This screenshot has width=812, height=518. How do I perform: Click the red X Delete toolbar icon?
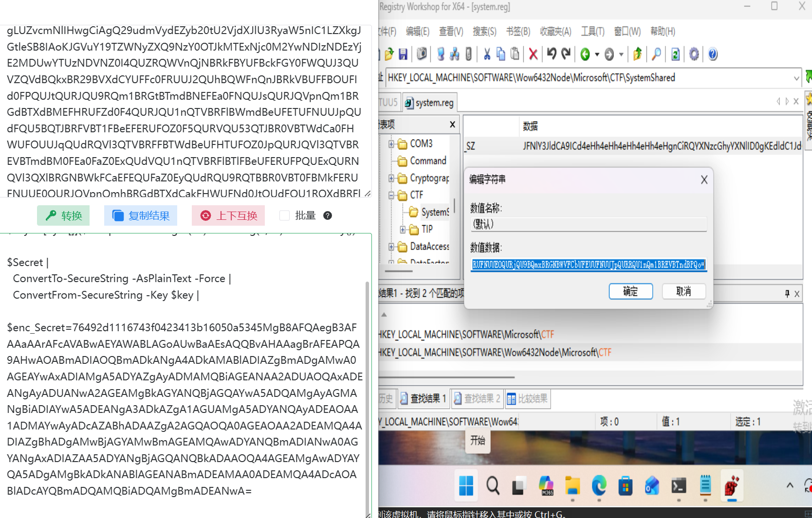533,54
